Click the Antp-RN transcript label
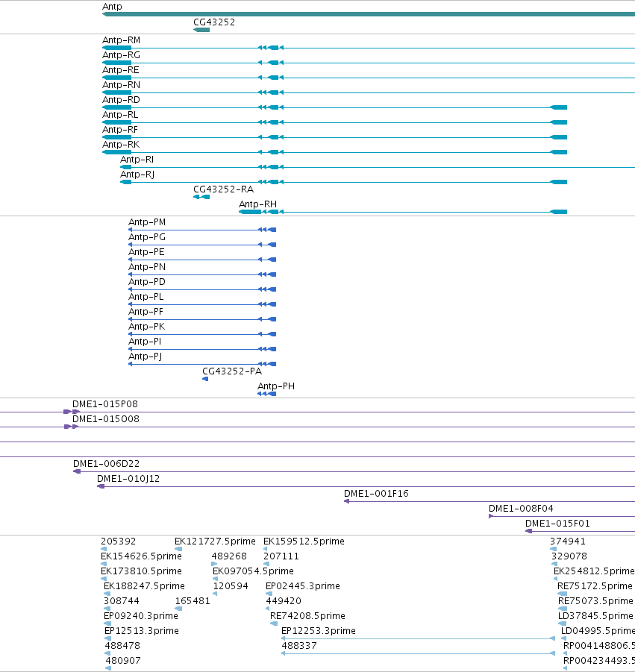635x672 pixels. (x=121, y=85)
